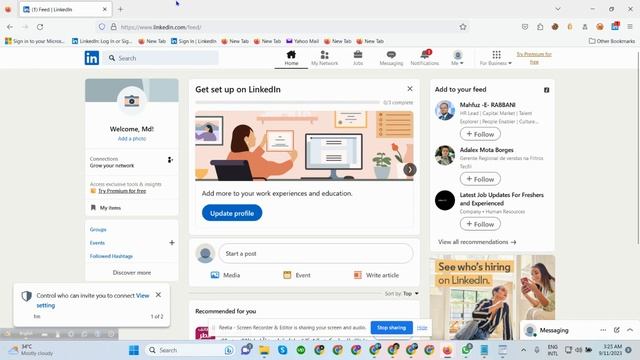Open the My Network tab

[x=324, y=58]
